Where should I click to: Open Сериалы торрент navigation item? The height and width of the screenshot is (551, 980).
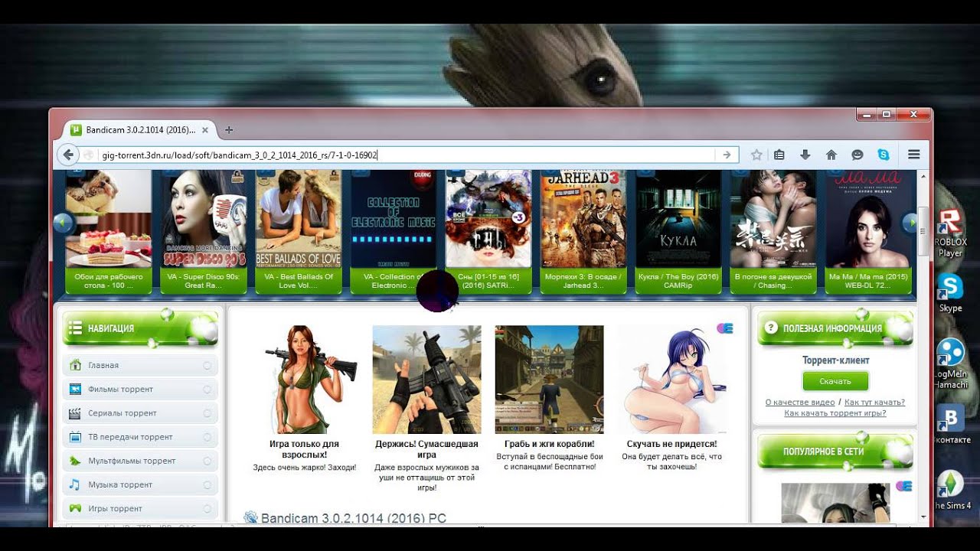coord(140,412)
